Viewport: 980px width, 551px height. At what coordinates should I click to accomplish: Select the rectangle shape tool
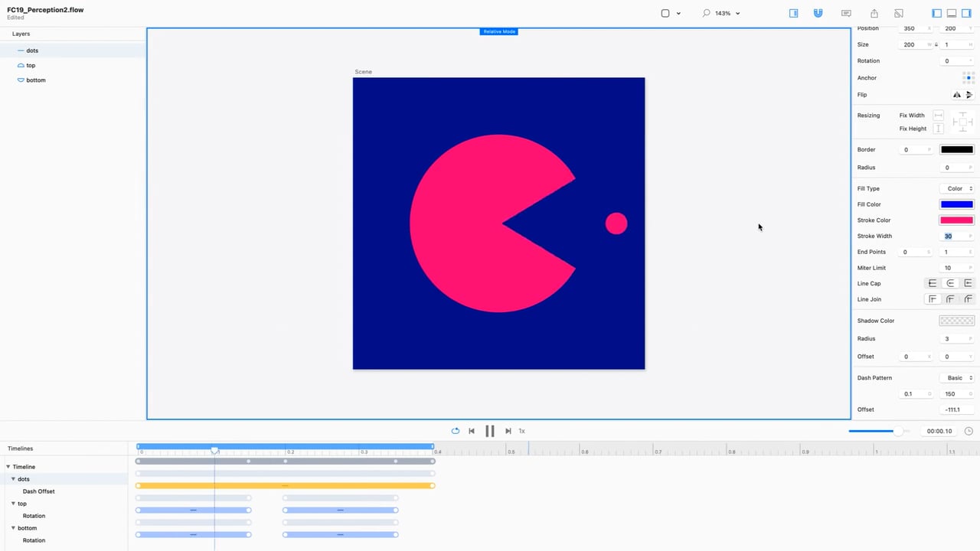(665, 13)
